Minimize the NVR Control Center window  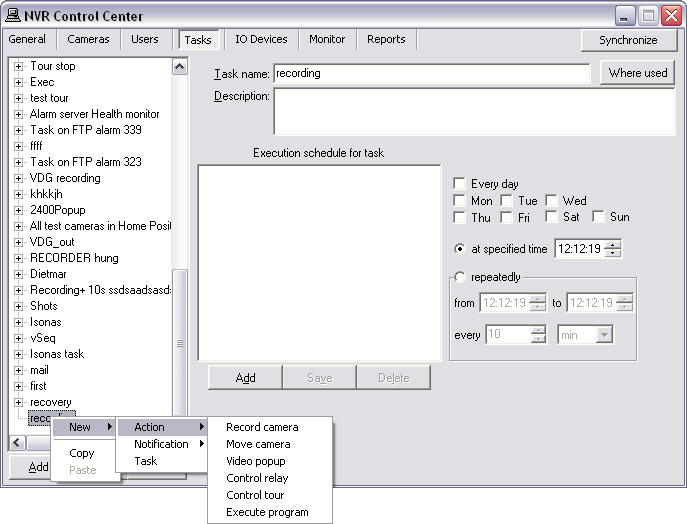click(625, 16)
